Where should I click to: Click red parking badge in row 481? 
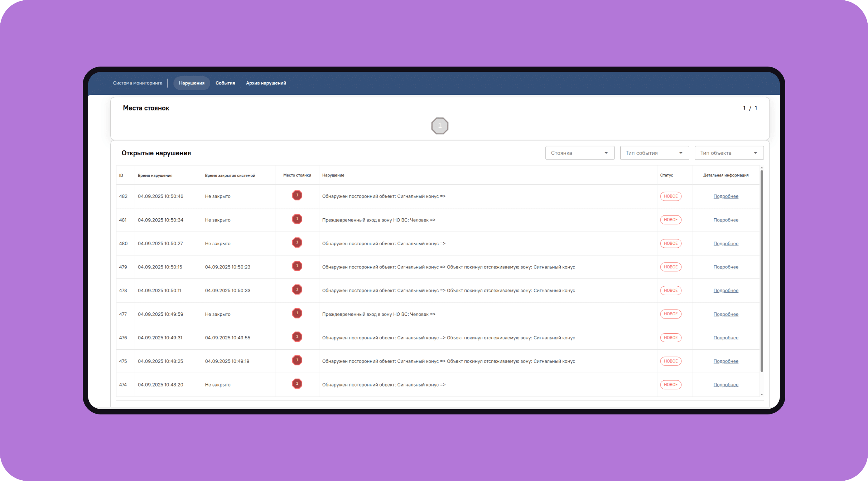[297, 219]
